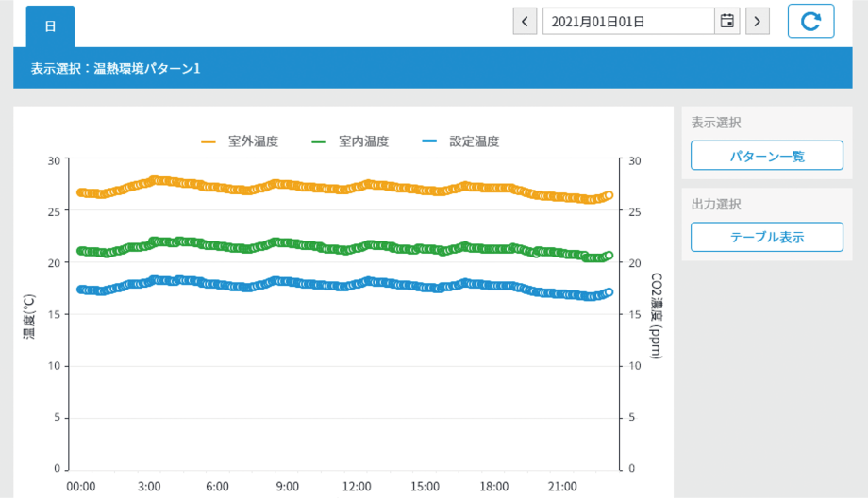Toggle 室外温度 legend series

pos(240,141)
